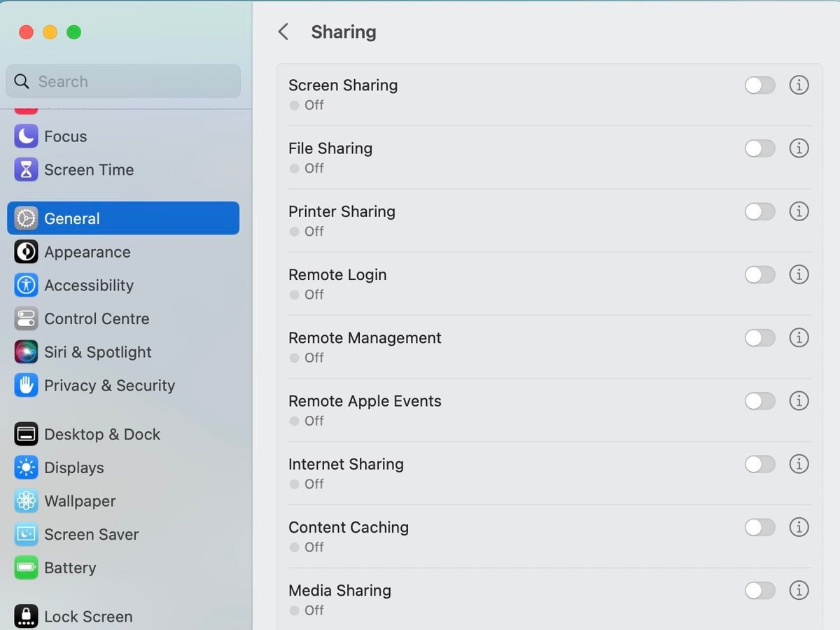The image size is (840, 630).
Task: Open info for Internet Sharing
Action: 799,464
